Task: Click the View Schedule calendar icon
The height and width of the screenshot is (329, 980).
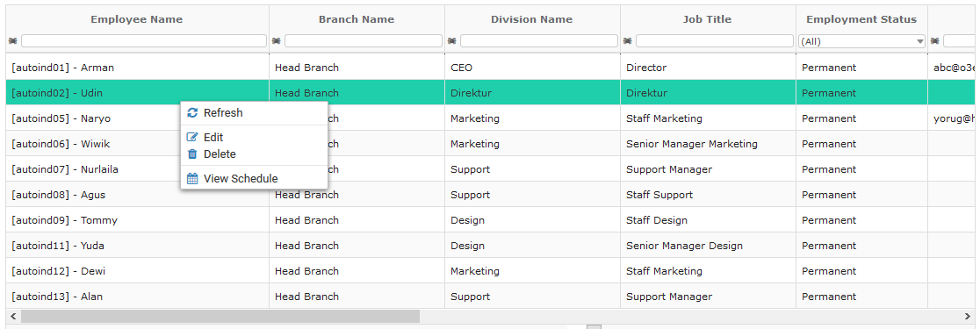Action: pos(192,179)
